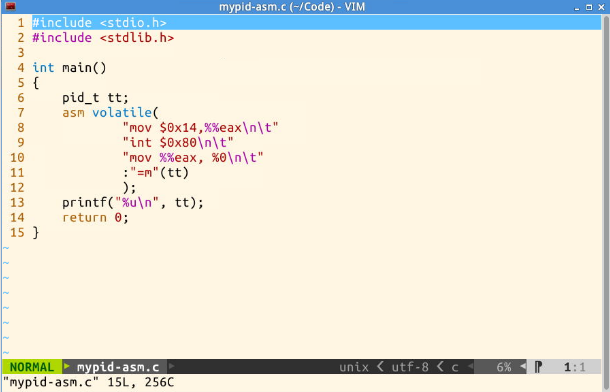
Task: Click the 'asm' keyword on line 7
Action: pyautogui.click(x=73, y=113)
